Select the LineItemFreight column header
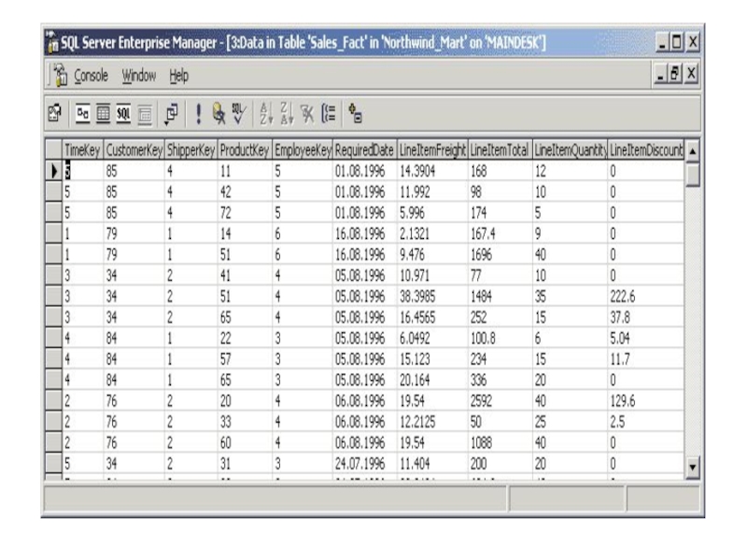747x560 pixels. pos(432,150)
